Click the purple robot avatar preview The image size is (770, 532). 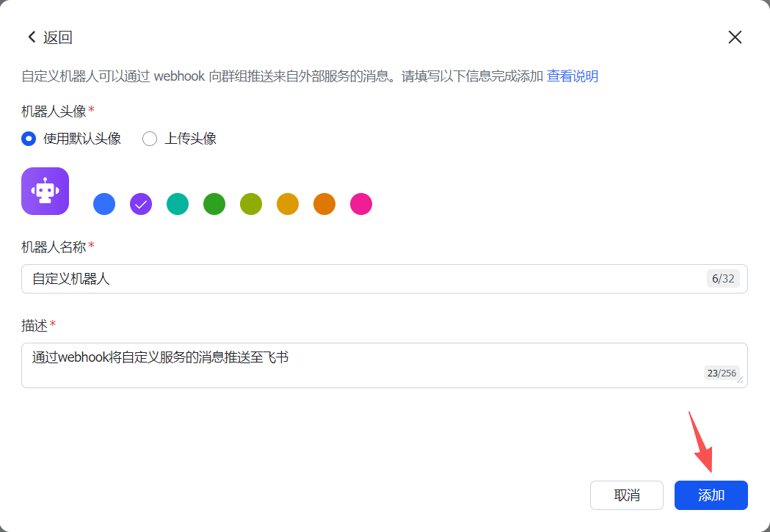46,191
